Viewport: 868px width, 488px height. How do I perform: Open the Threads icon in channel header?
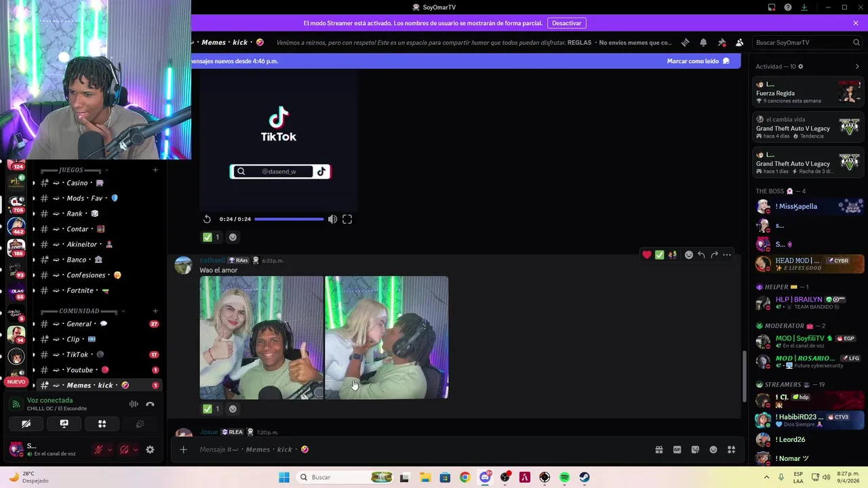click(685, 42)
